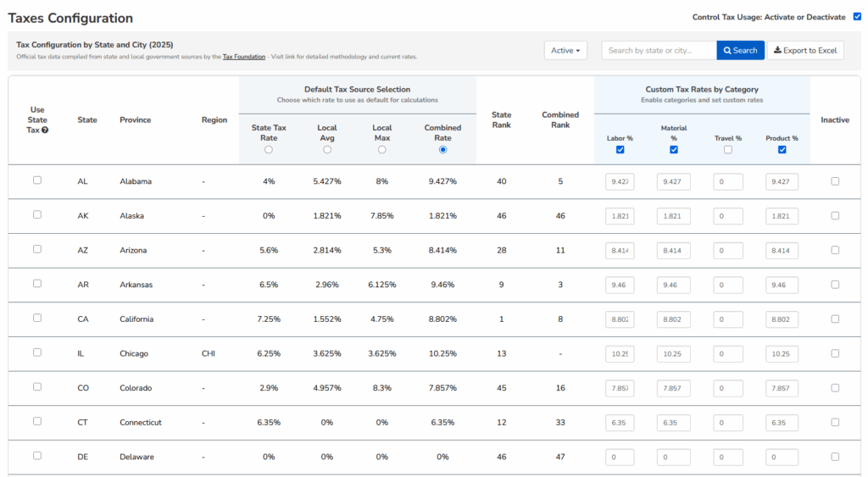Click the Inactive column header
This screenshot has height=477, width=868.
pos(835,119)
